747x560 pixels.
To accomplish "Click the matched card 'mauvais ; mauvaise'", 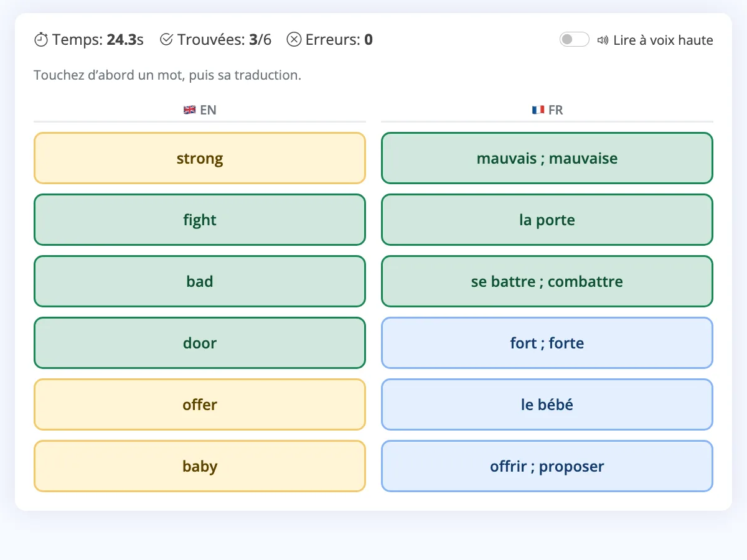I will click(x=547, y=158).
